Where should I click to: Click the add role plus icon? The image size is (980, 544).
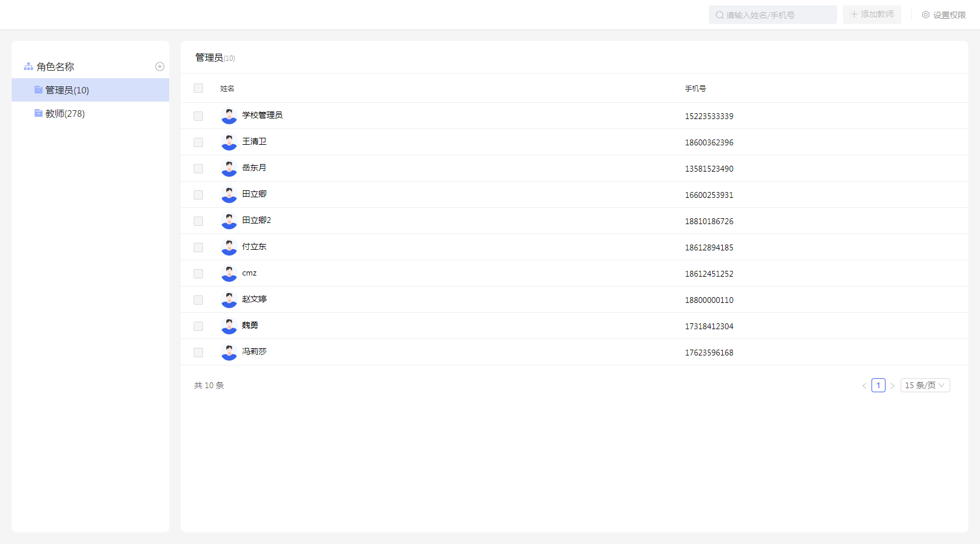pyautogui.click(x=160, y=67)
